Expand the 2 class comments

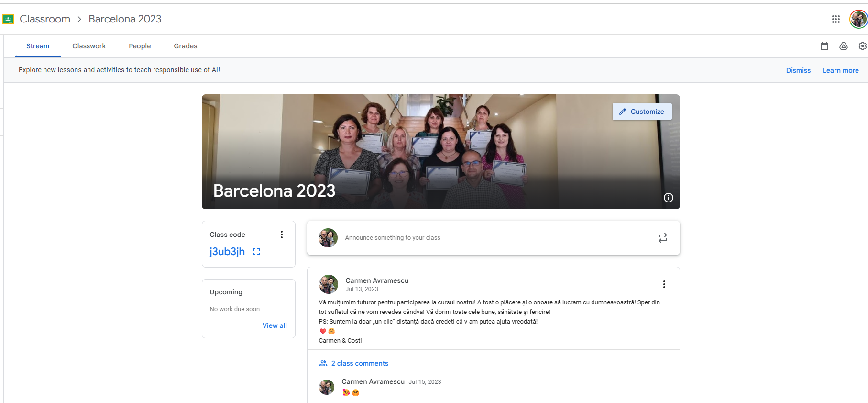coord(359,363)
